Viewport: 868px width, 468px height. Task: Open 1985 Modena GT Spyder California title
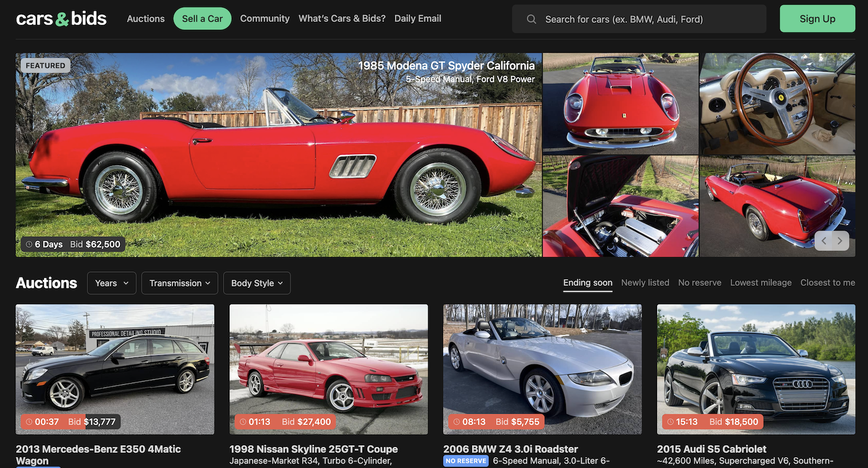point(446,66)
